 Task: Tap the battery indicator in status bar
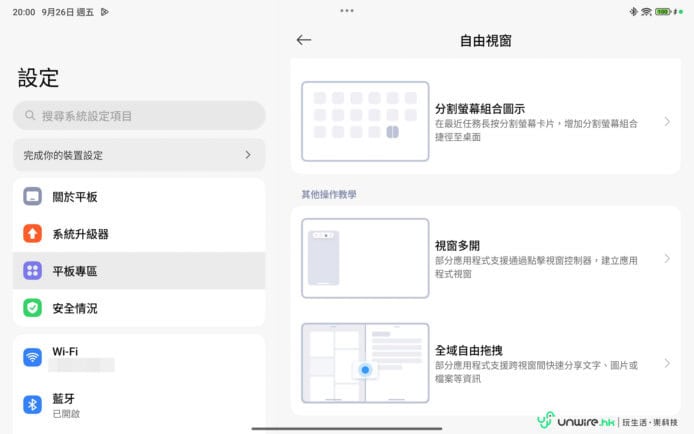(662, 11)
